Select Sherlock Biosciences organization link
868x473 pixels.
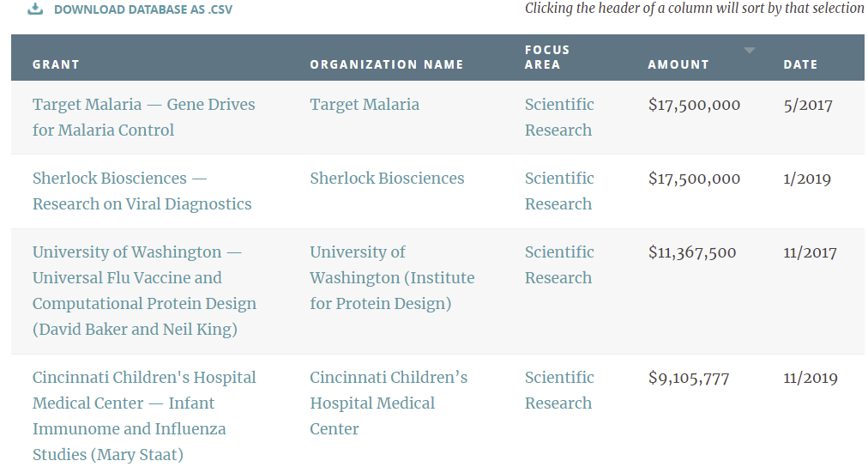[387, 179]
